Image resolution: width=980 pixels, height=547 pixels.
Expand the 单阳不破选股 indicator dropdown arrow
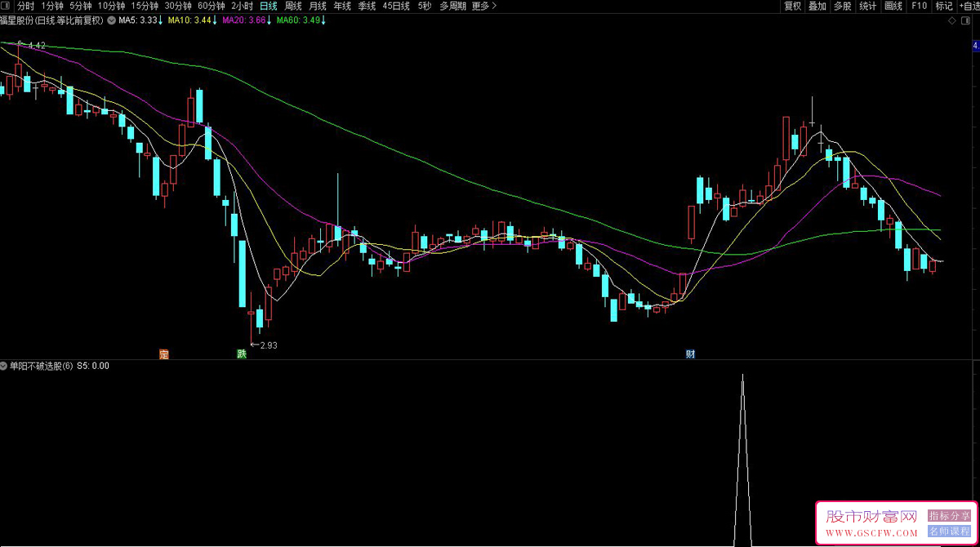point(4,366)
